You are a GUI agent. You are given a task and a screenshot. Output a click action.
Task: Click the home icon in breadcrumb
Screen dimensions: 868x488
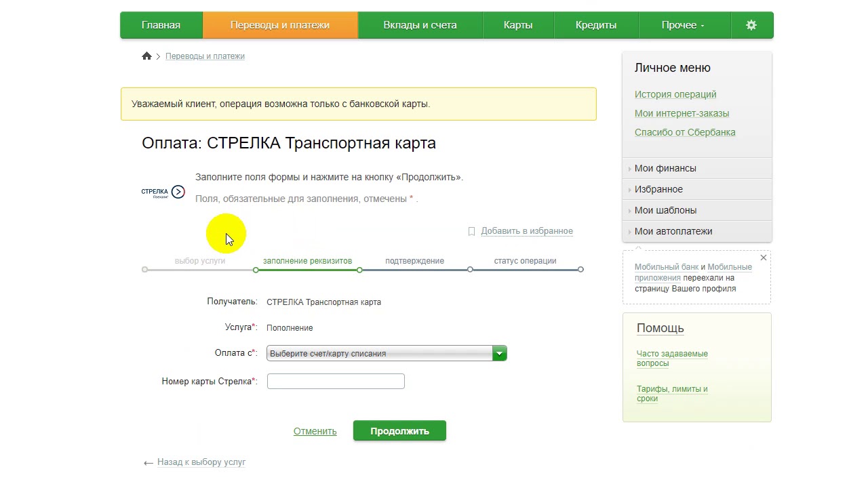point(146,56)
